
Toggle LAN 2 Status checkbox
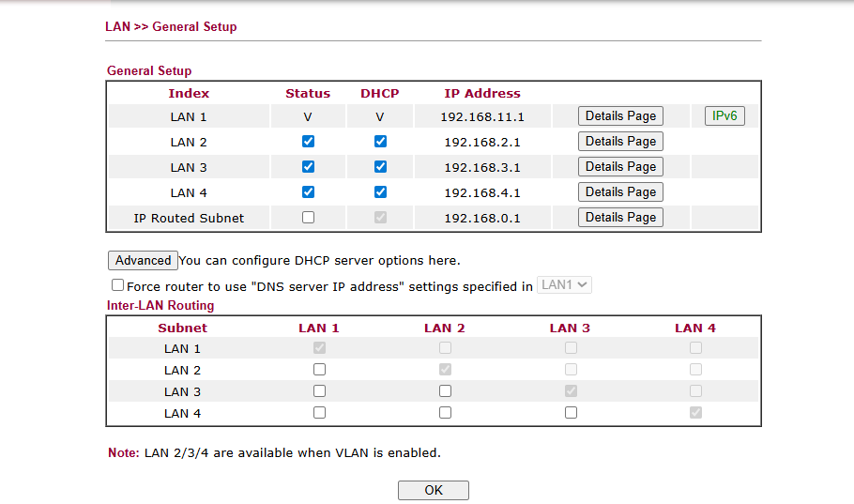click(x=308, y=142)
